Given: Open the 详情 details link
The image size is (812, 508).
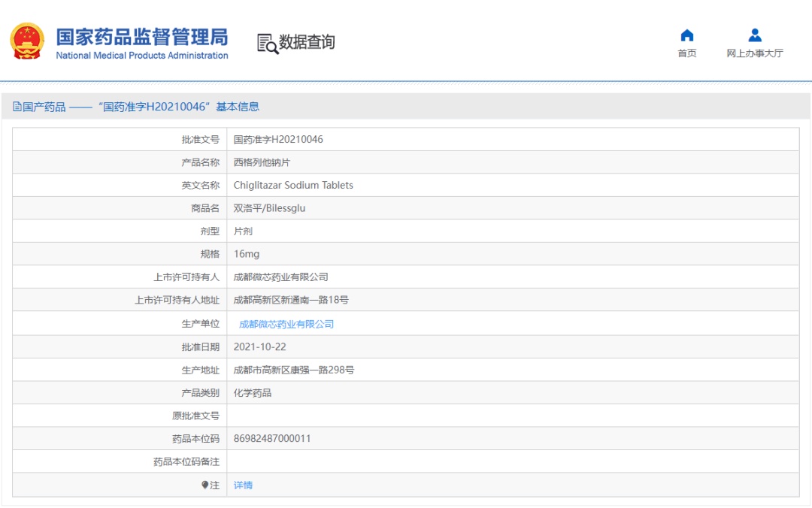Looking at the screenshot, I should pyautogui.click(x=243, y=485).
